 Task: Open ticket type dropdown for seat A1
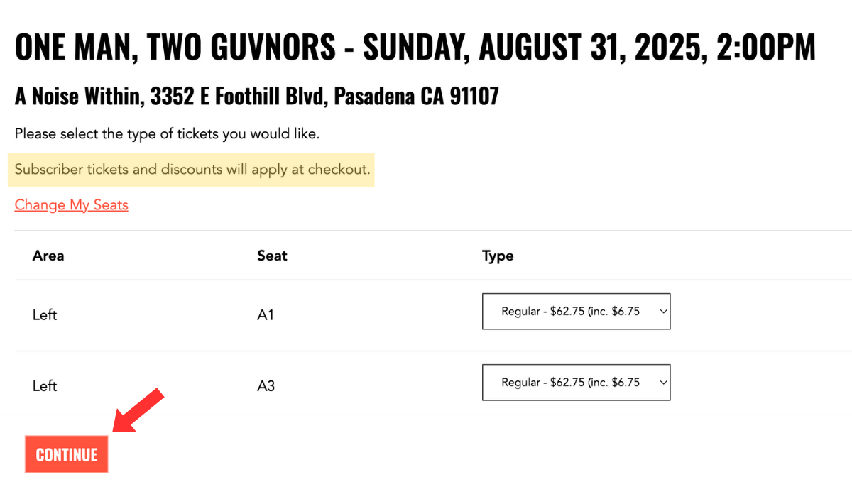(575, 312)
